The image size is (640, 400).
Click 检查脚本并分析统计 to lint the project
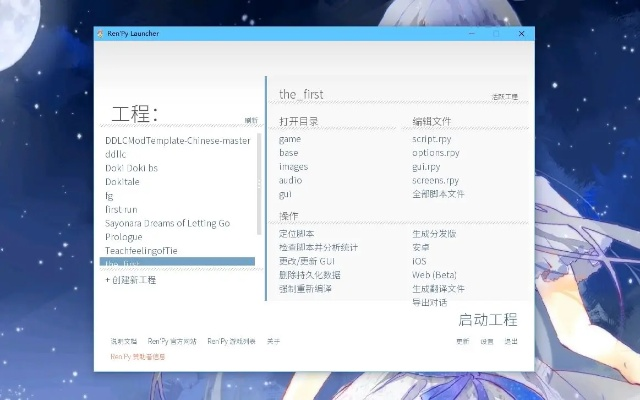[318, 247]
